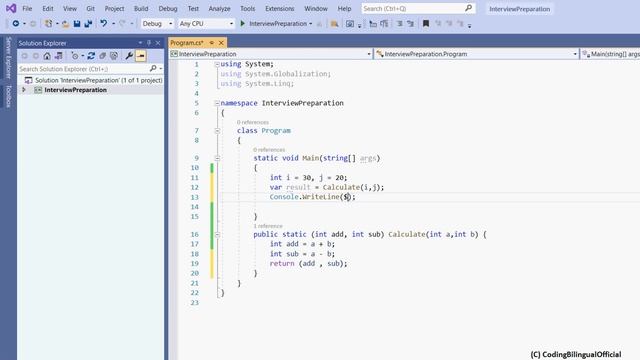Start debugging with the green play icon
Image resolution: width=640 pixels, height=360 pixels.
pyautogui.click(x=242, y=24)
